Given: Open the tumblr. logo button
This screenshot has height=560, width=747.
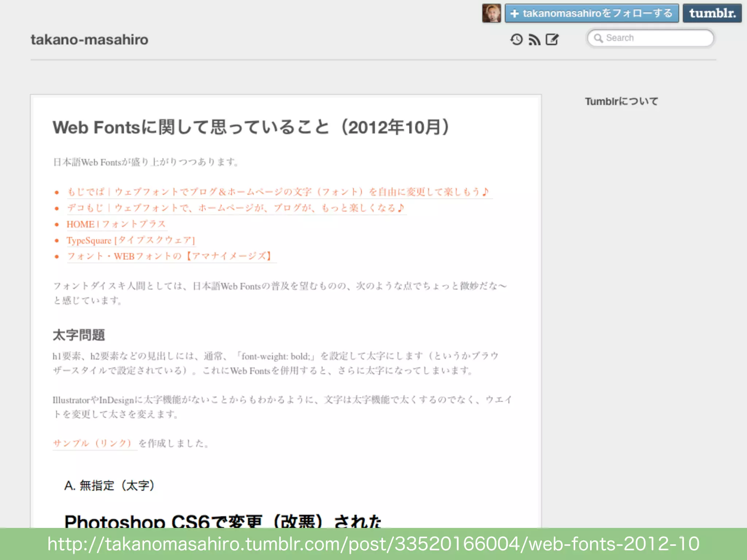Looking at the screenshot, I should click(x=712, y=13).
